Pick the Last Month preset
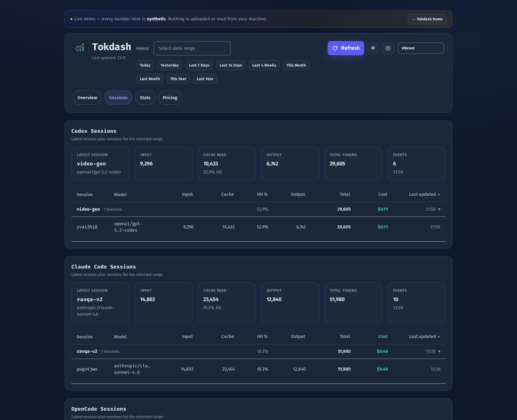The height and width of the screenshot is (420, 517). click(x=150, y=79)
